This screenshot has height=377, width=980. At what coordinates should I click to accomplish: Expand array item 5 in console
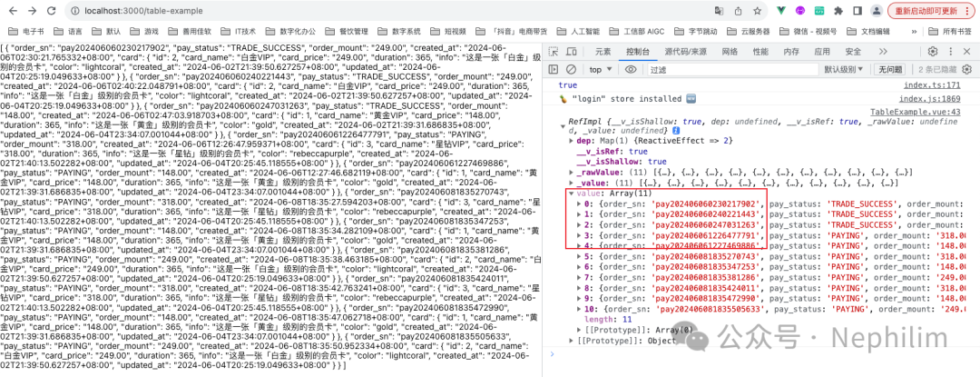[x=577, y=255]
